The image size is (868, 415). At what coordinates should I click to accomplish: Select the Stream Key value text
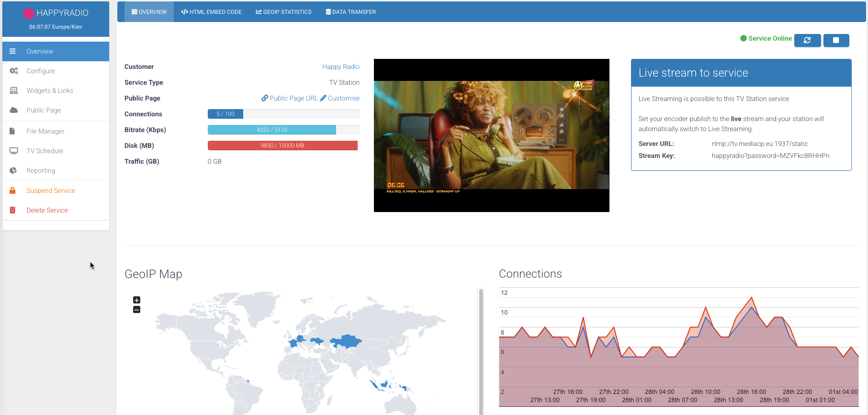pyautogui.click(x=770, y=156)
